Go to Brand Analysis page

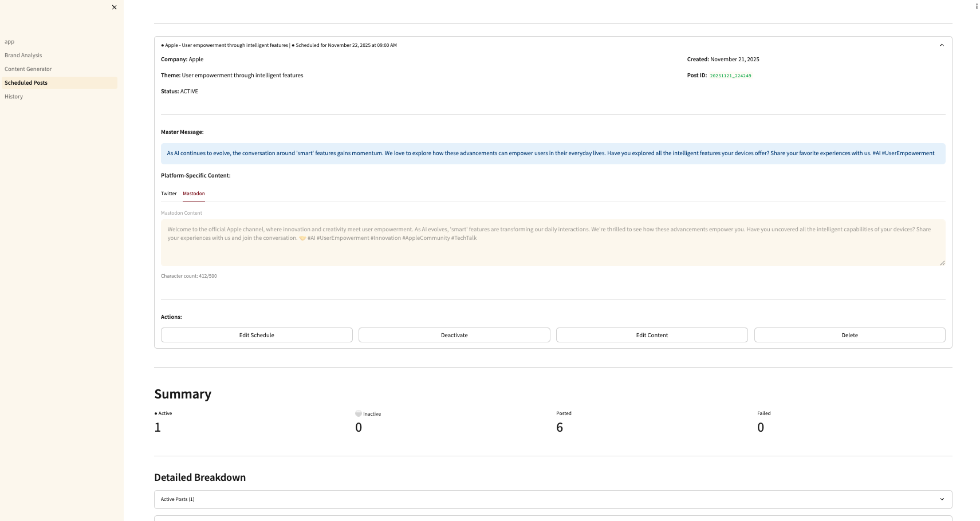coord(23,56)
